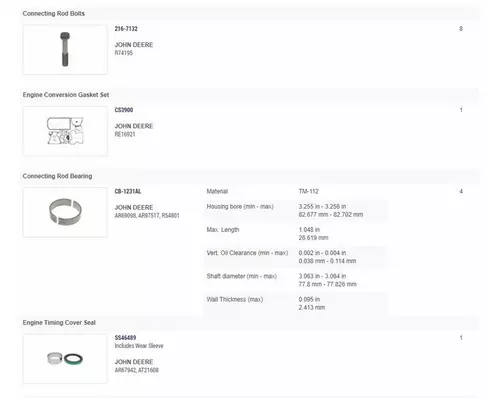Open part number 216-7132
The height and width of the screenshot is (400, 500).
[x=126, y=29]
